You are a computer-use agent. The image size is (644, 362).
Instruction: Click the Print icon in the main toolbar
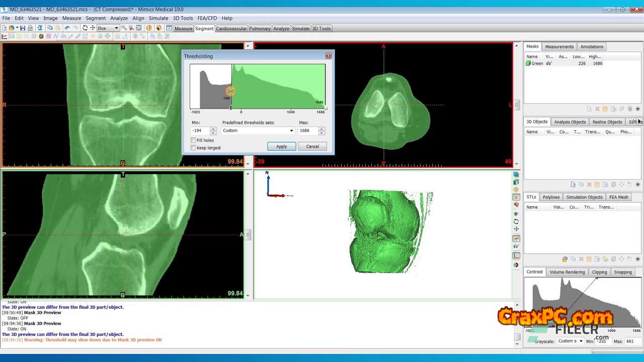[x=30, y=28]
